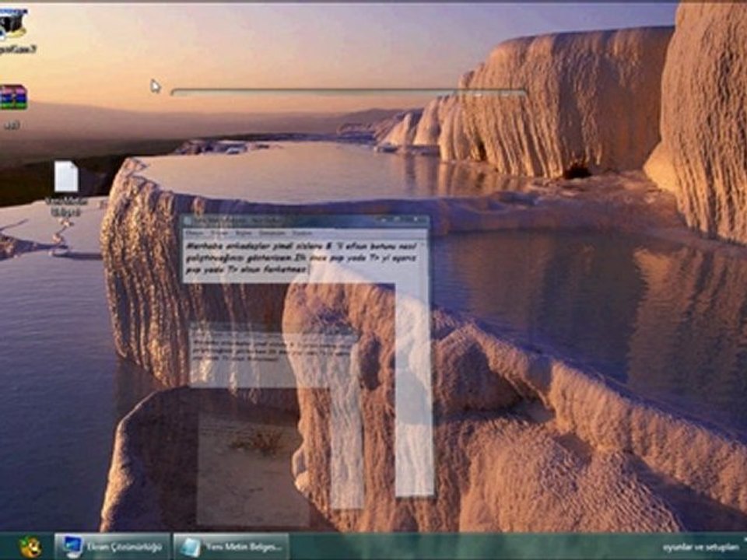Switch to Yeni Metin Belgesi taskbar button
This screenshot has height=560, width=747.
point(232,547)
